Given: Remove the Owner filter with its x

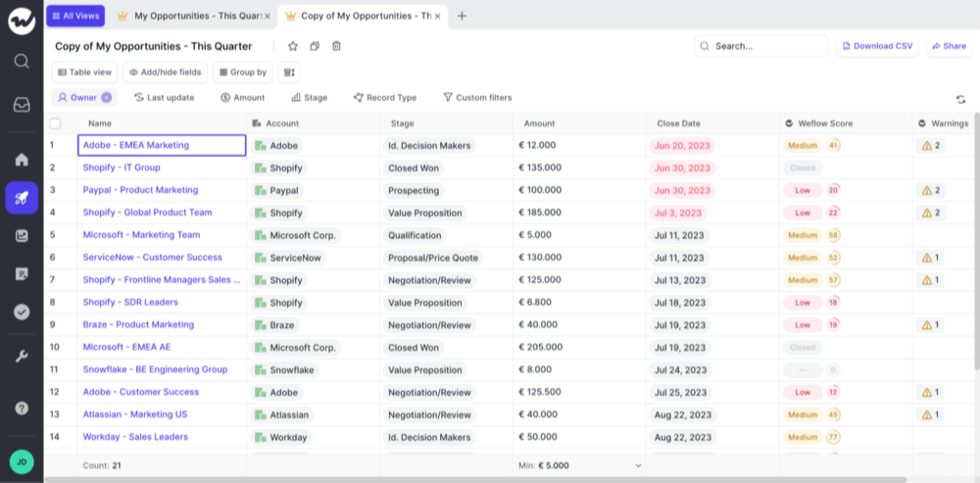Looking at the screenshot, I should click(x=107, y=97).
